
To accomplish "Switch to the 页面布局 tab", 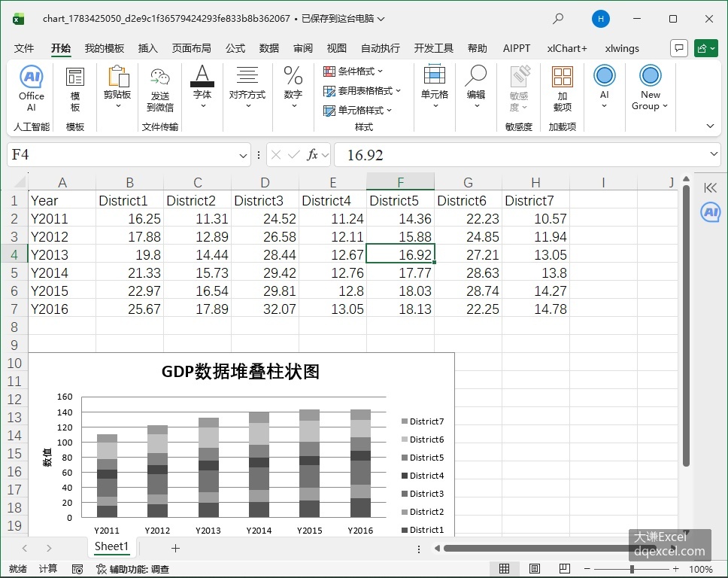I will click(191, 48).
